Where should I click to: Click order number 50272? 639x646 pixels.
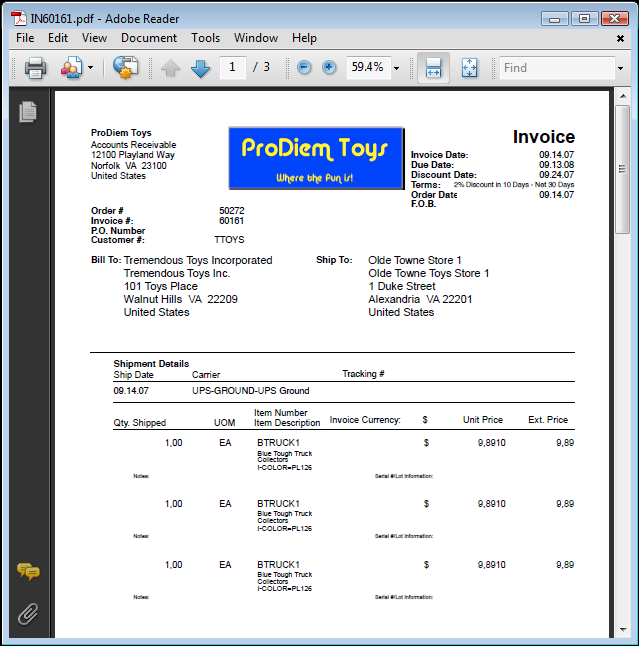point(232,211)
